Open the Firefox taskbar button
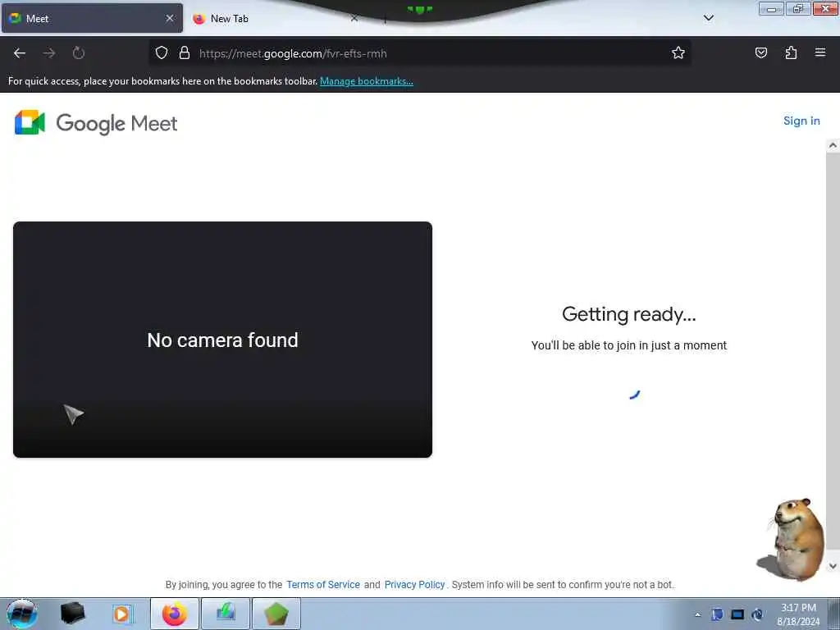This screenshot has width=840, height=630. [x=175, y=614]
